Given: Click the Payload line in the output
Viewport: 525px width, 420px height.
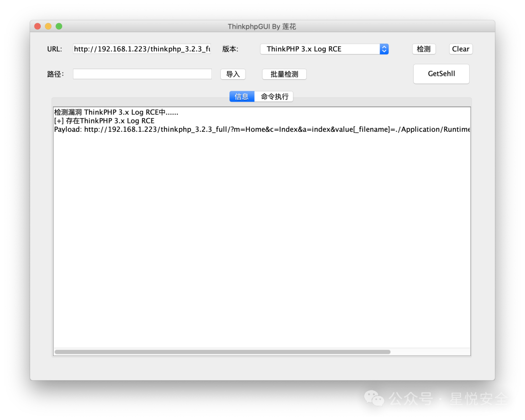Looking at the screenshot, I should click(x=262, y=129).
